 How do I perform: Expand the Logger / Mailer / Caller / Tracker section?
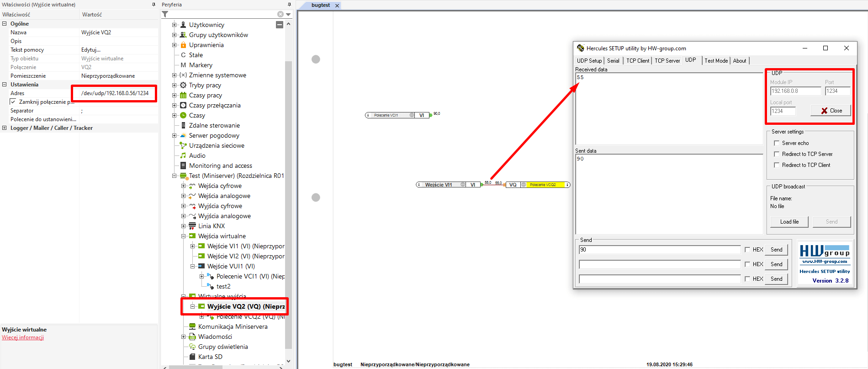(x=5, y=128)
